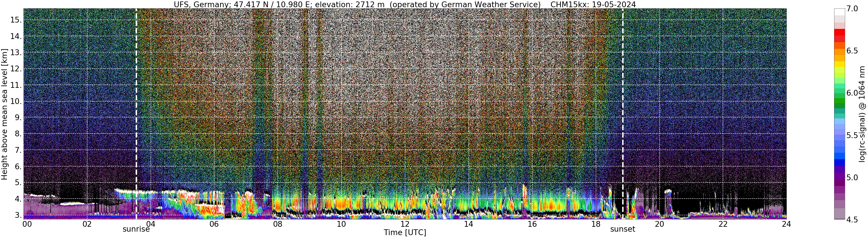
Task: Click the white dashed sunset marker line
Action: click(x=623, y=114)
